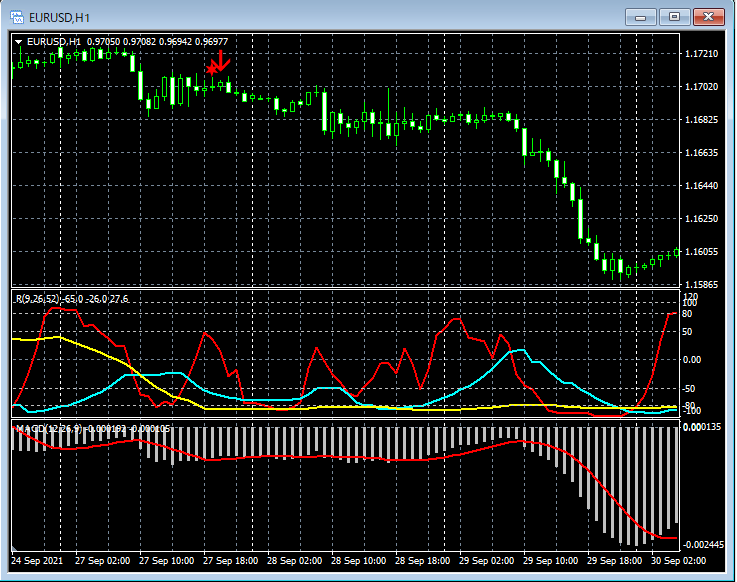
Task: Click price level 1.16825 on price scale
Action: 702,120
